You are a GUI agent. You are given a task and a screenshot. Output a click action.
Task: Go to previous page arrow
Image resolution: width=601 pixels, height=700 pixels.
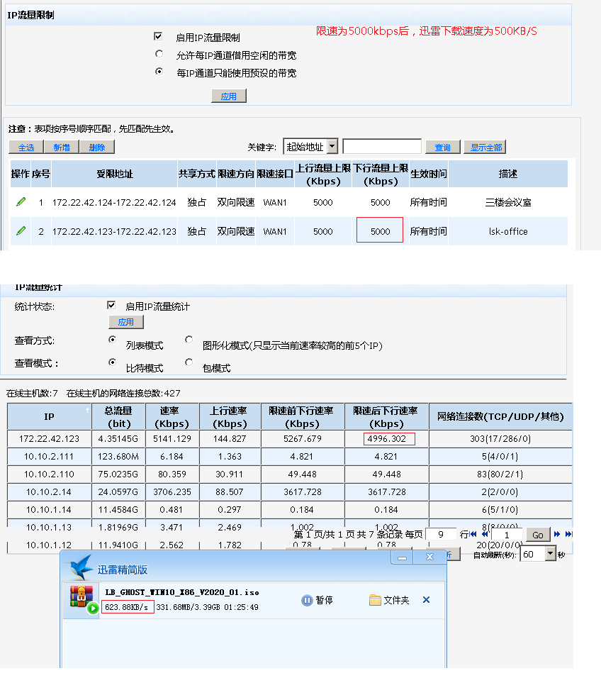(x=485, y=534)
